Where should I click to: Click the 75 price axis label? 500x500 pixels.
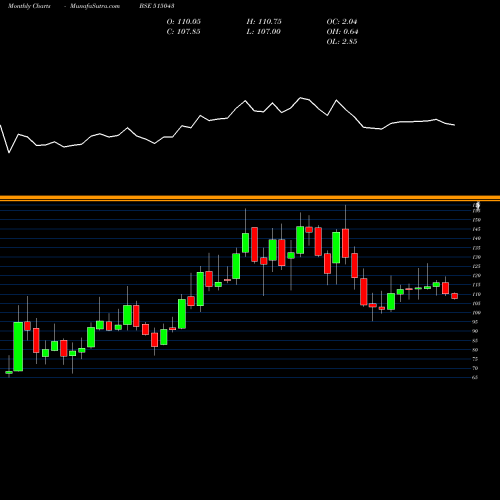point(476,359)
